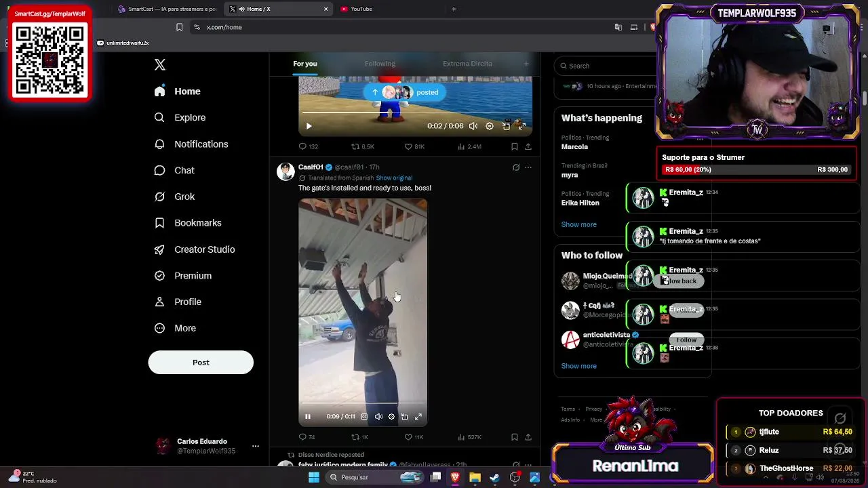Click the taskbar Pesquisar search box
The width and height of the screenshot is (868, 488).
click(x=374, y=477)
